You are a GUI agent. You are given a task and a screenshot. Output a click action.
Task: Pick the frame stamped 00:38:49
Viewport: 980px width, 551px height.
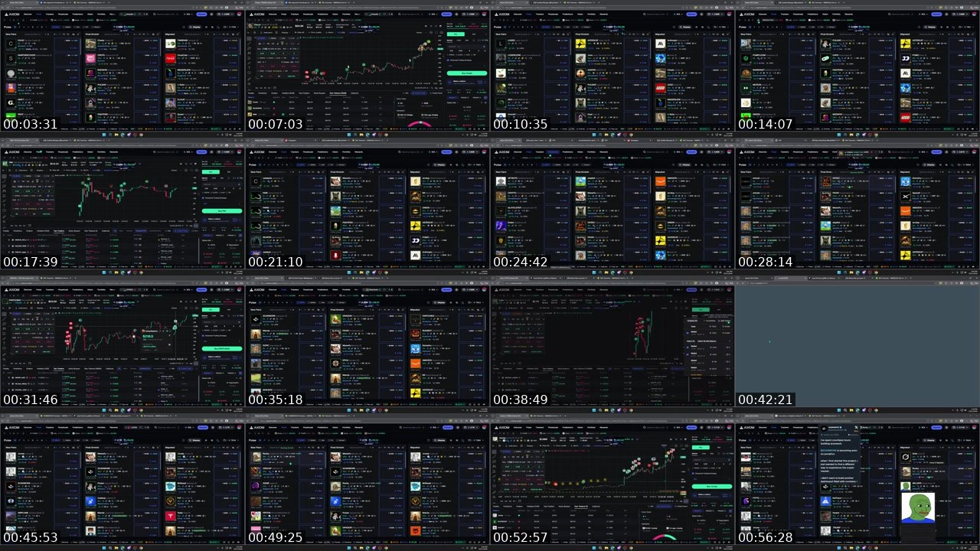(612, 344)
